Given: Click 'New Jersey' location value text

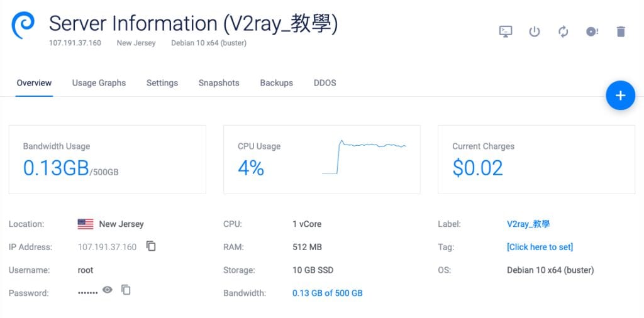Looking at the screenshot, I should (121, 224).
